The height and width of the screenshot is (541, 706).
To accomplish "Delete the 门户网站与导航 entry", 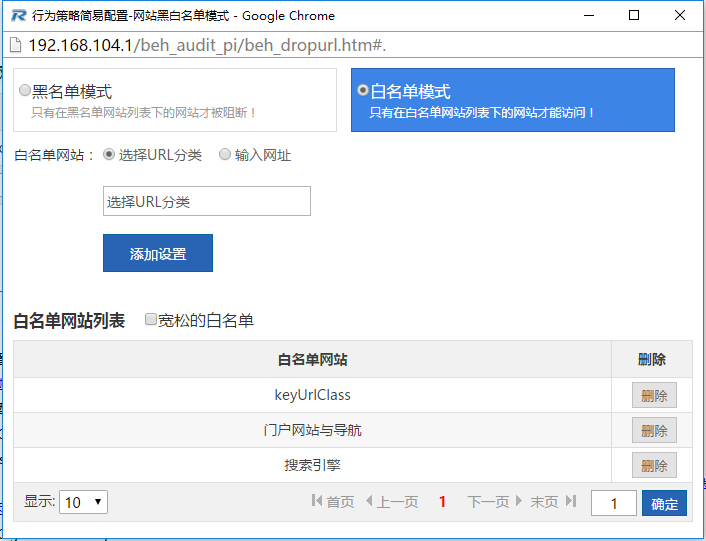I will (x=653, y=430).
